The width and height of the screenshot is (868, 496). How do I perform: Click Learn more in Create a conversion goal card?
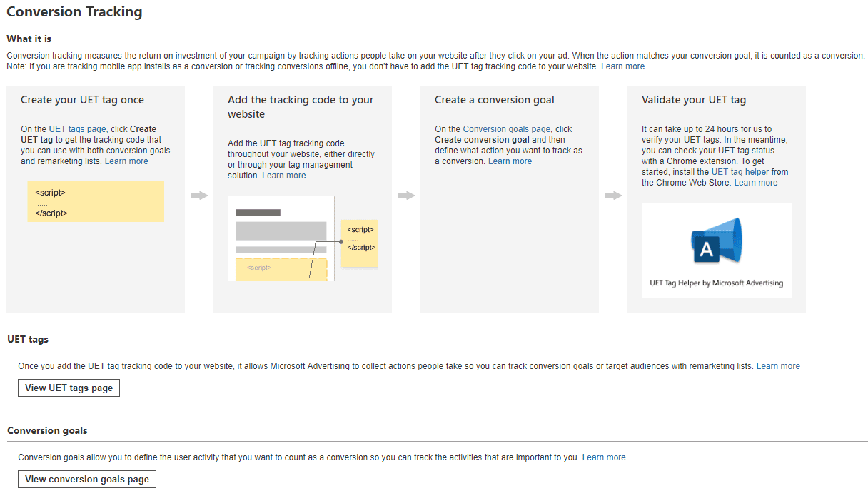click(x=510, y=161)
